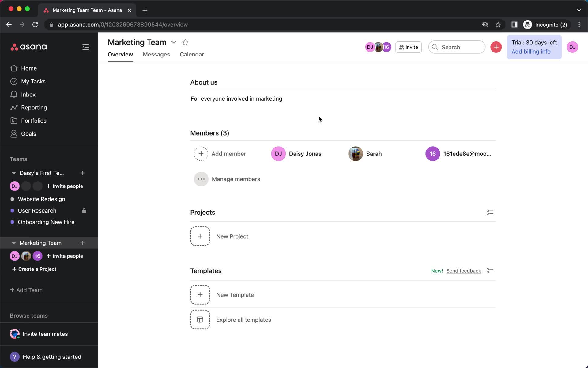
Task: Click the plus button to create new item
Action: [496, 47]
